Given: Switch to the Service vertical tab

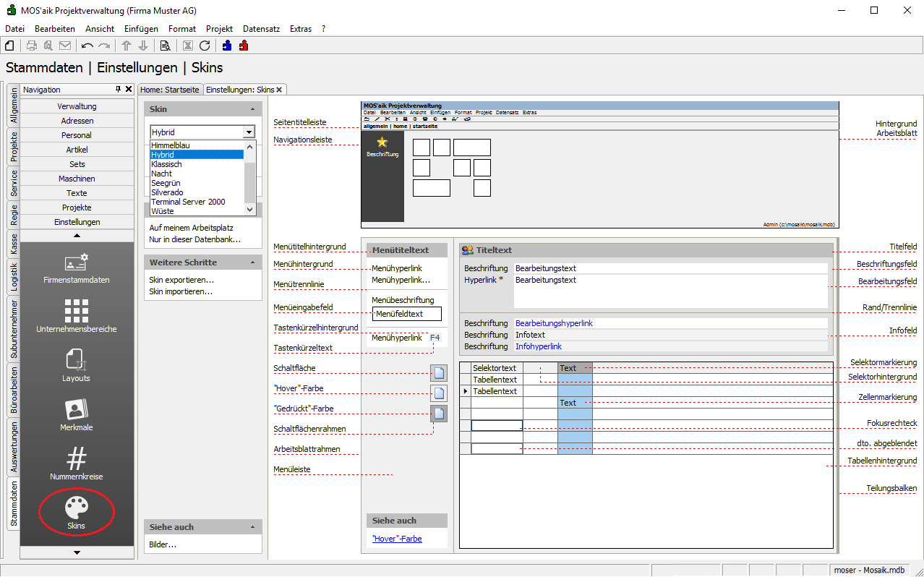Looking at the screenshot, I should [14, 184].
